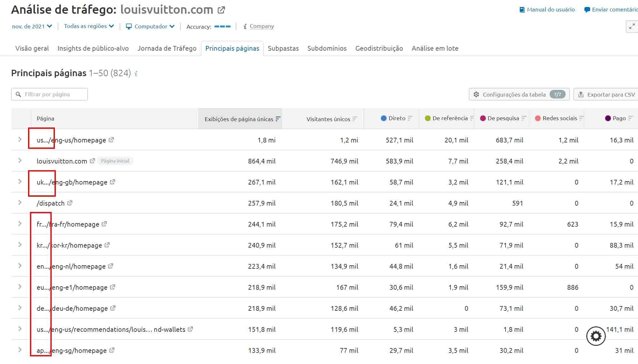This screenshot has height=364, width=638.
Task: Open the /dispatch page link
Action: click(x=50, y=203)
